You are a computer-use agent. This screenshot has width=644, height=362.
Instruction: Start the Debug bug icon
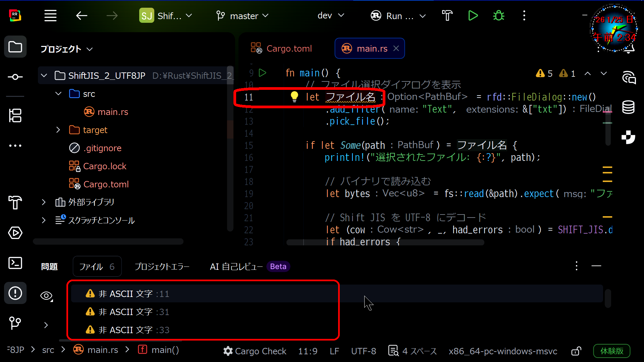pos(499,16)
